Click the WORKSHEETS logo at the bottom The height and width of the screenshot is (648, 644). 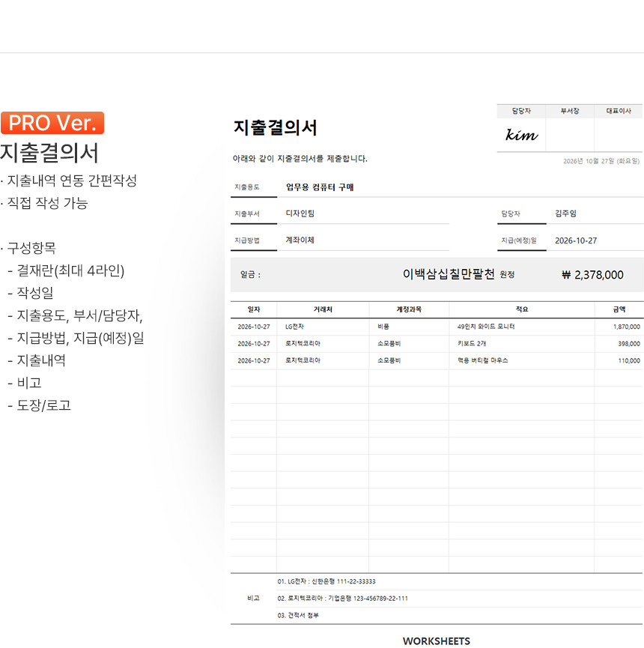coord(436,641)
